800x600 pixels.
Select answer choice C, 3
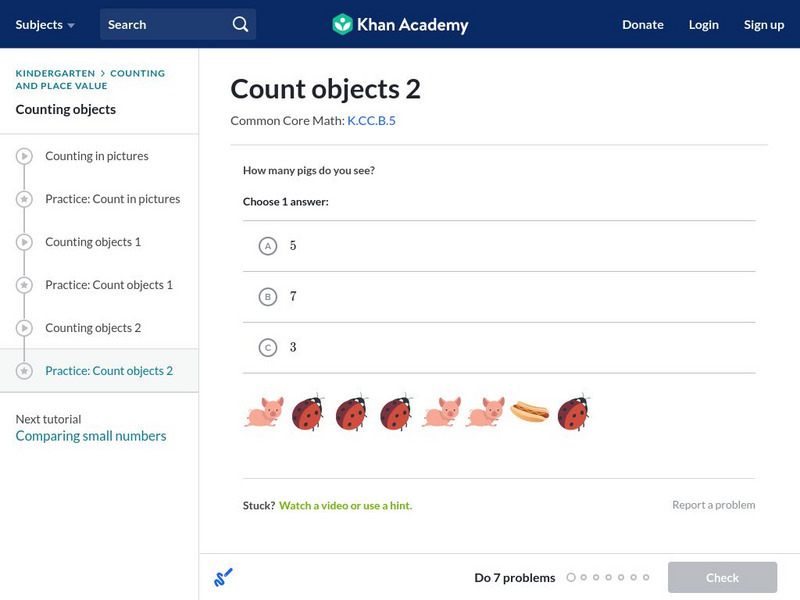coord(267,348)
